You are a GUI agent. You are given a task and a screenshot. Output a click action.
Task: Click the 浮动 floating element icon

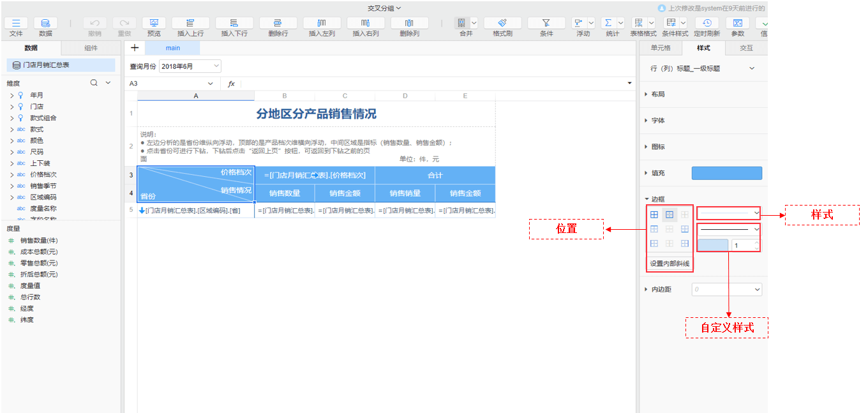pyautogui.click(x=578, y=23)
